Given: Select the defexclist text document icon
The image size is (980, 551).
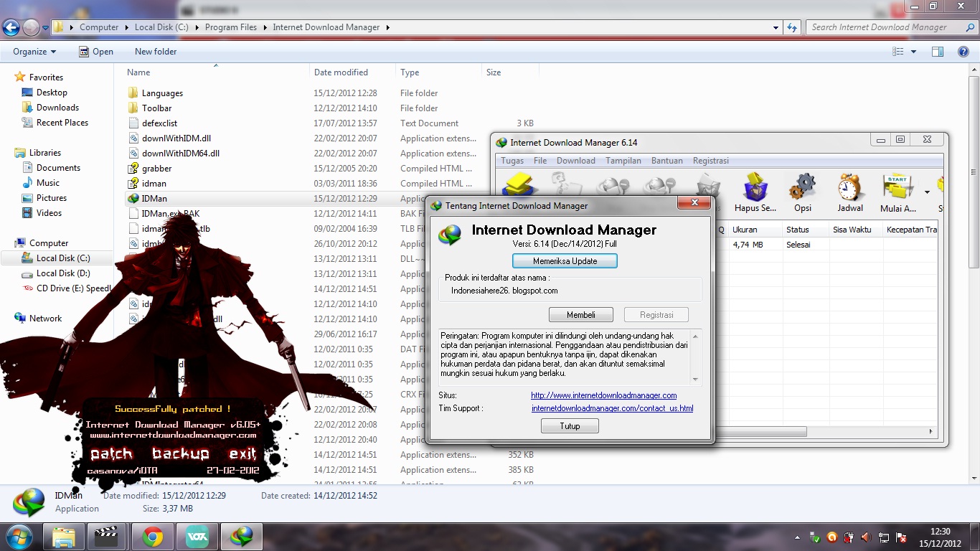Looking at the screenshot, I should tap(133, 123).
